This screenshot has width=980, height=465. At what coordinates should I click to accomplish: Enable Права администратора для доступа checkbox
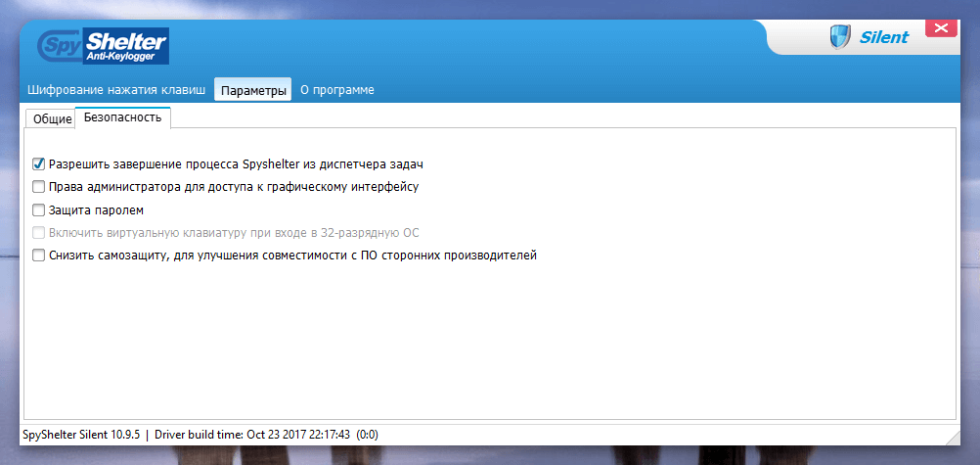click(x=39, y=187)
